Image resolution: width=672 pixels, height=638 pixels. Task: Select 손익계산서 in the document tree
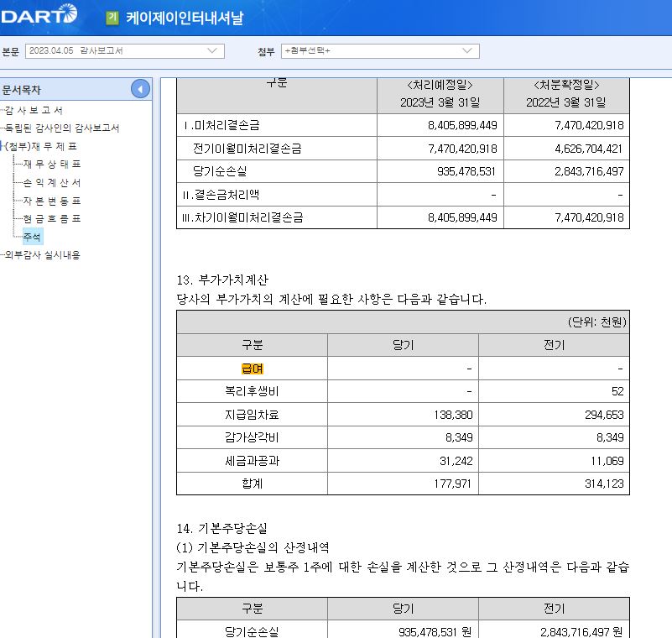click(x=52, y=182)
